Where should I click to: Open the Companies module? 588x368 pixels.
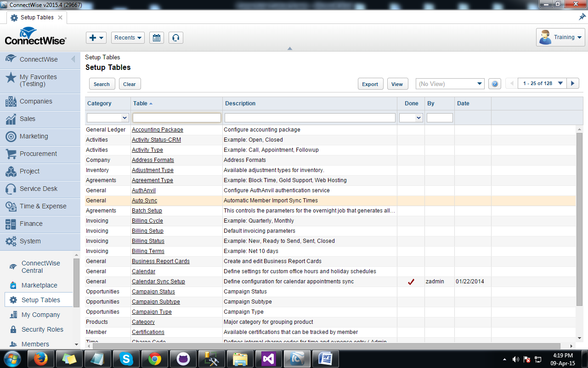click(x=40, y=101)
